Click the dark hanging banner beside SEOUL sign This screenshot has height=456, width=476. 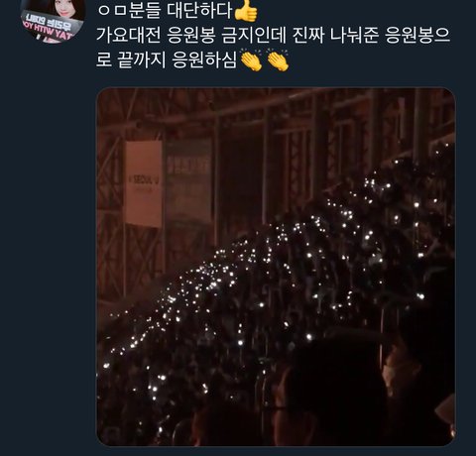click(188, 180)
